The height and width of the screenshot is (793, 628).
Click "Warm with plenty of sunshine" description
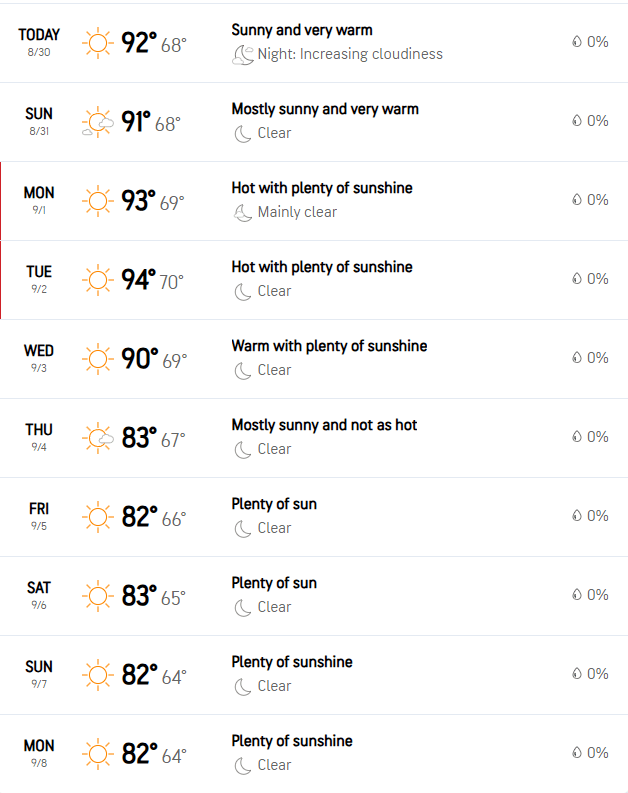(329, 346)
